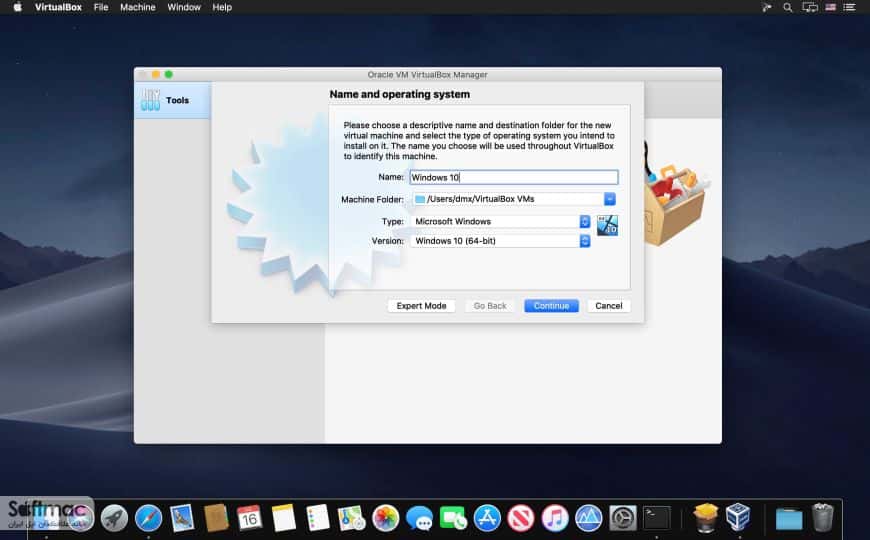
Task: Click the US flag input source icon
Action: (x=831, y=7)
